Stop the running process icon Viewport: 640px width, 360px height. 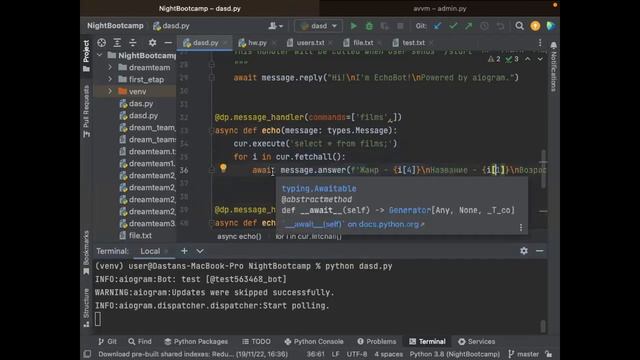click(x=400, y=26)
